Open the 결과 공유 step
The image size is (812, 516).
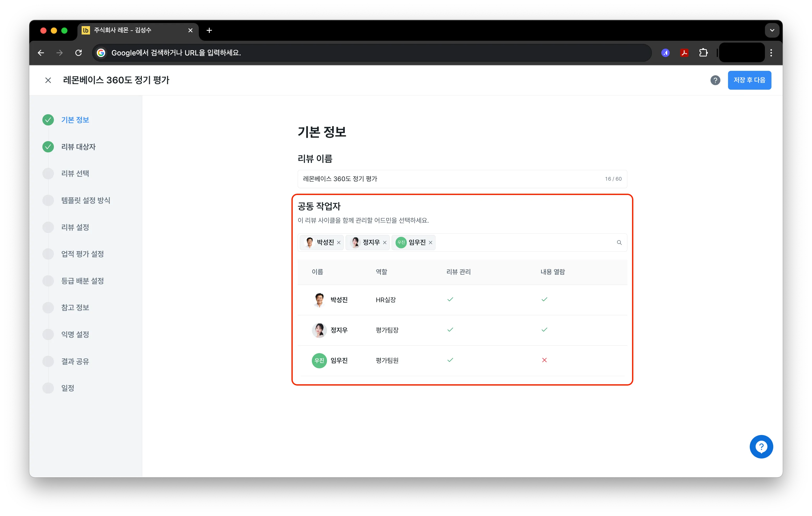pos(75,362)
